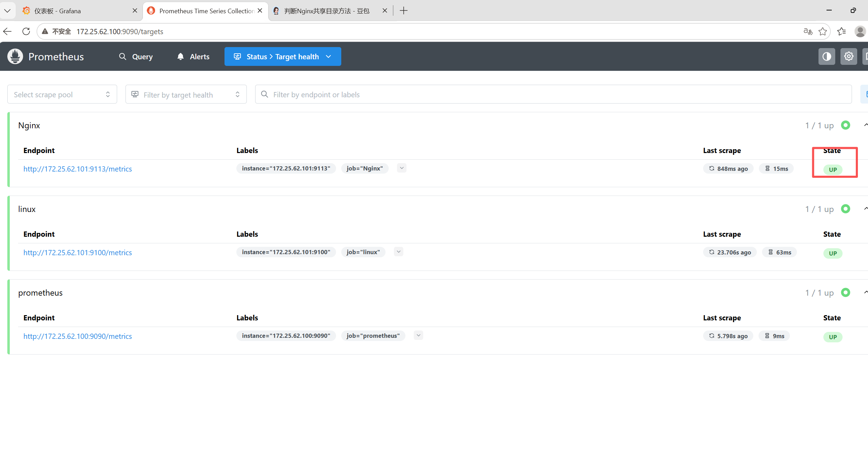
Task: Close the 豆包 browser tab
Action: point(385,11)
